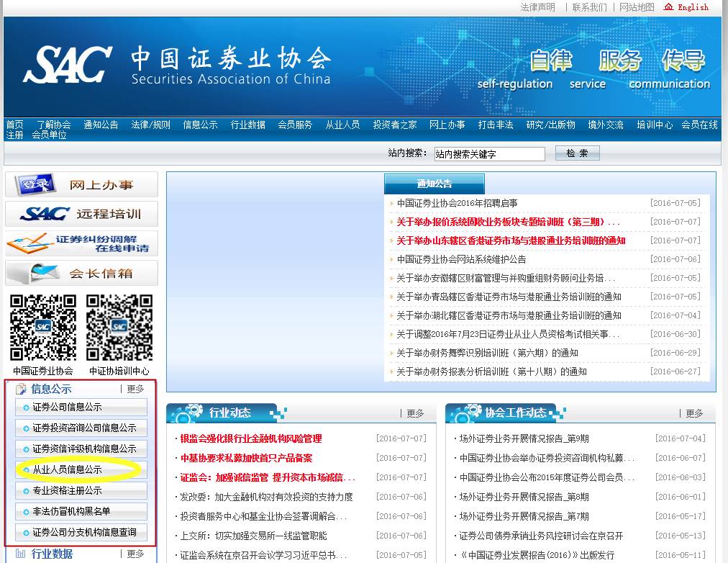Open 证券公司债券承销业务风控研讨会 article
The image size is (728, 563).
click(x=542, y=536)
